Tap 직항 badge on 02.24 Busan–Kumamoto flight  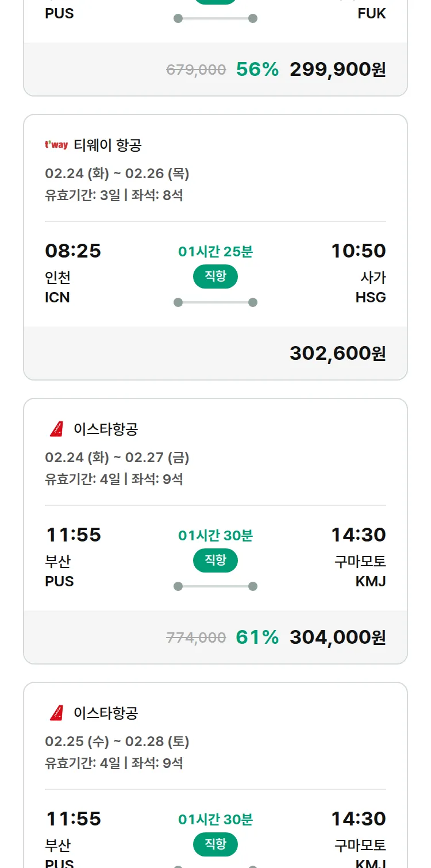(215, 560)
